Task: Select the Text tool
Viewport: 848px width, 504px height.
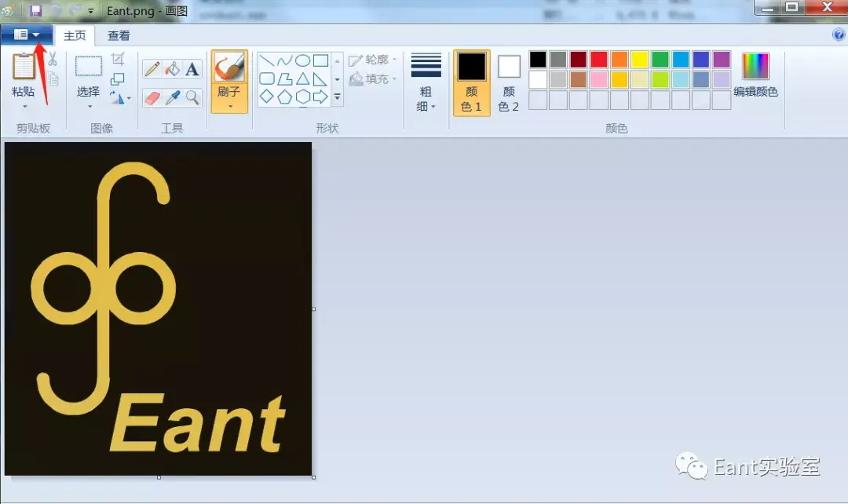Action: coord(192,69)
